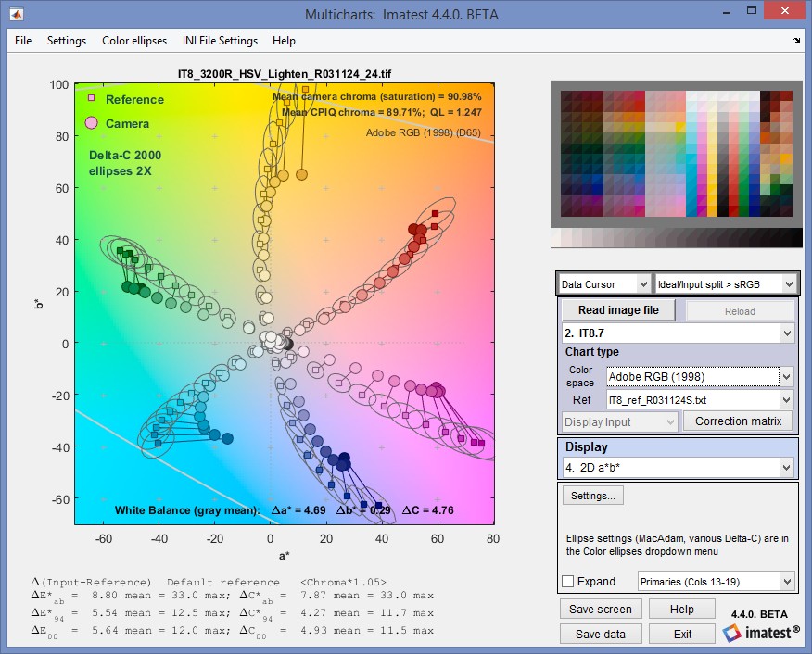
Task: Maximize the Multicharts window
Action: pos(752,10)
